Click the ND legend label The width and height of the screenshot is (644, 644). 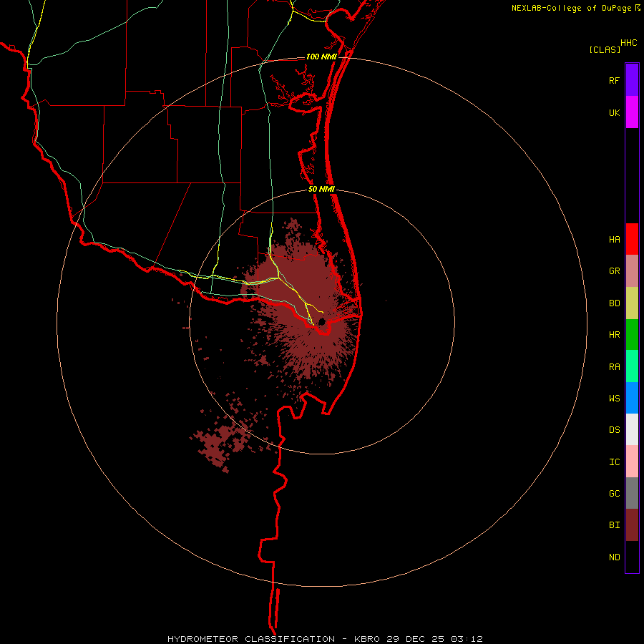pos(614,557)
